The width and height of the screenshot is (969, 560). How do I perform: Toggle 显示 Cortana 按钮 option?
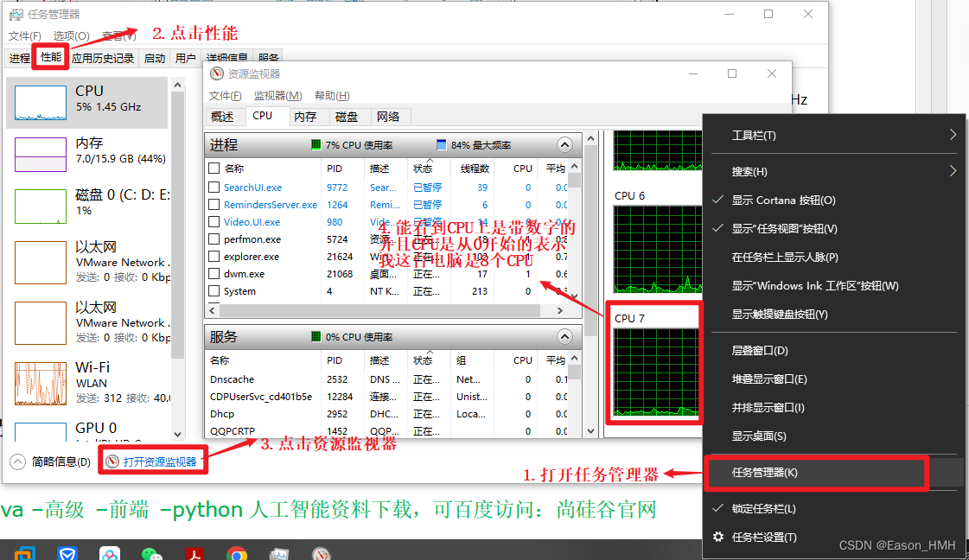click(783, 200)
